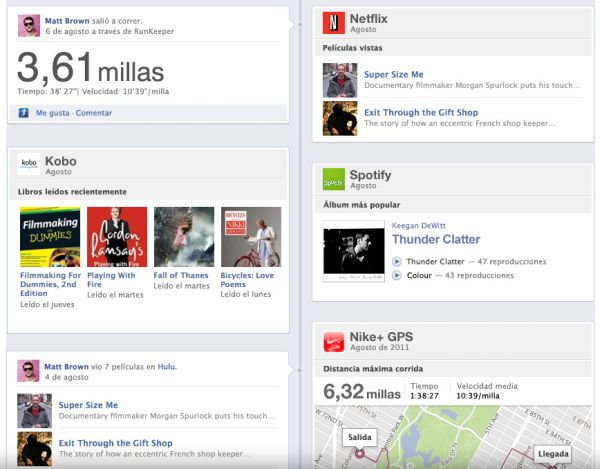Click the Kobo logo icon
Screen dimensions: 600x469
click(29, 164)
